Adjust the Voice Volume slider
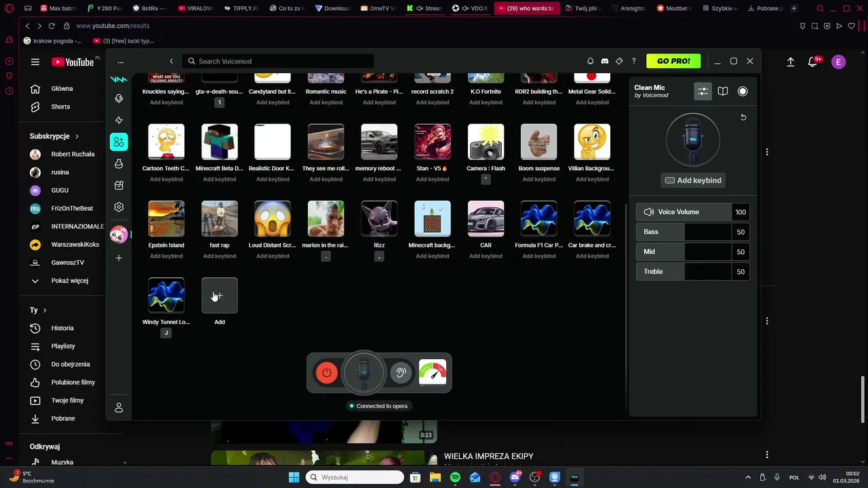This screenshot has width=868, height=488. [692, 212]
